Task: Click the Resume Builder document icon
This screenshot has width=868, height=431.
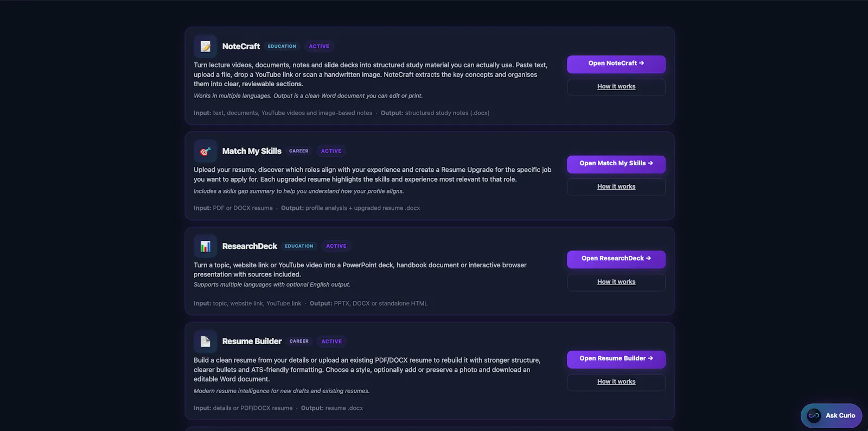Action: [x=205, y=342]
